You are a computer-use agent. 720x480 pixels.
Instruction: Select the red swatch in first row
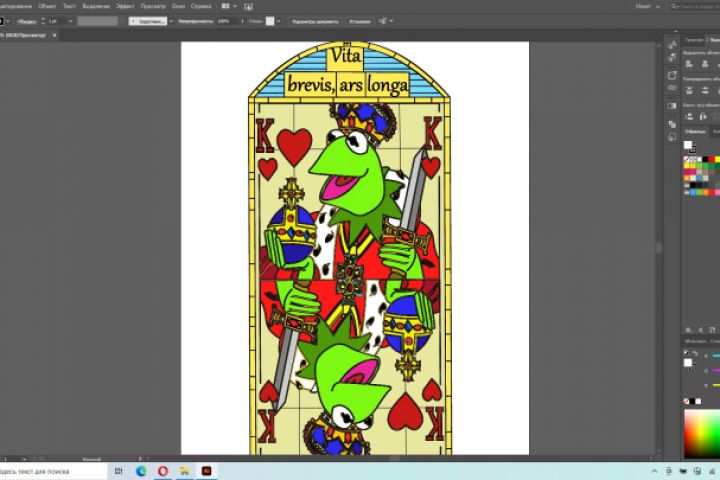tap(711, 159)
